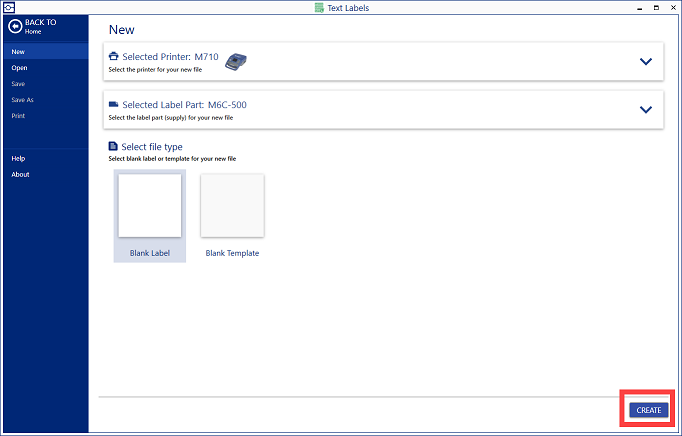Click the M710 printer device image
The height and width of the screenshot is (436, 682).
tap(236, 61)
